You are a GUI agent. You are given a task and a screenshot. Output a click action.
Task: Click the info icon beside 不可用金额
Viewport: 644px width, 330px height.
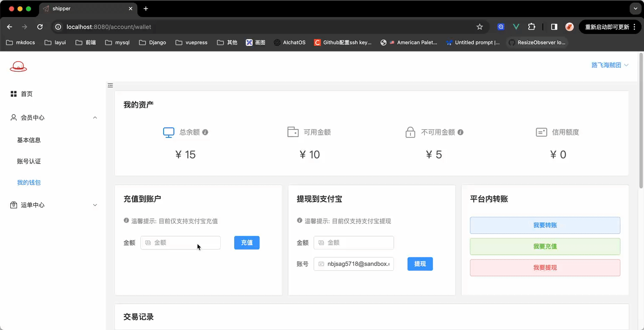461,132
